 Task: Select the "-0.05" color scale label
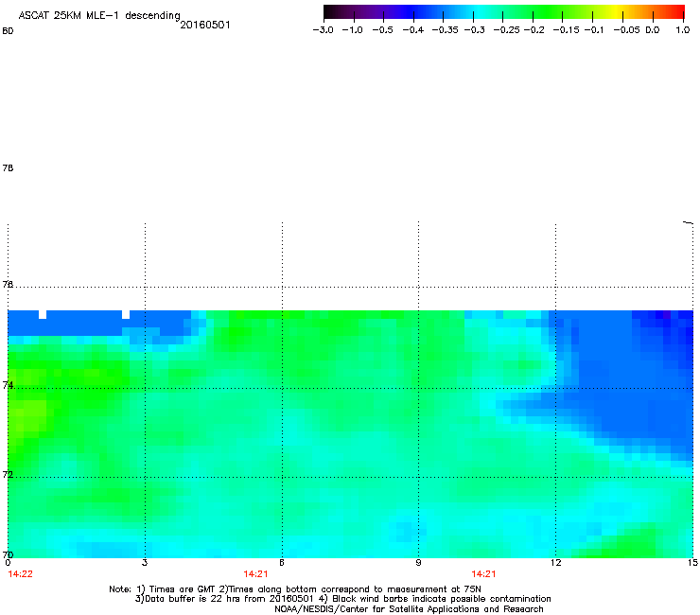coord(626,30)
